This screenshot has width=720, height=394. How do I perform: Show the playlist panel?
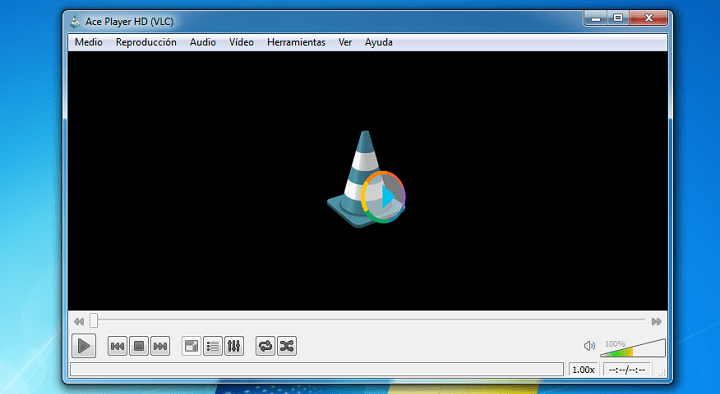tap(213, 346)
